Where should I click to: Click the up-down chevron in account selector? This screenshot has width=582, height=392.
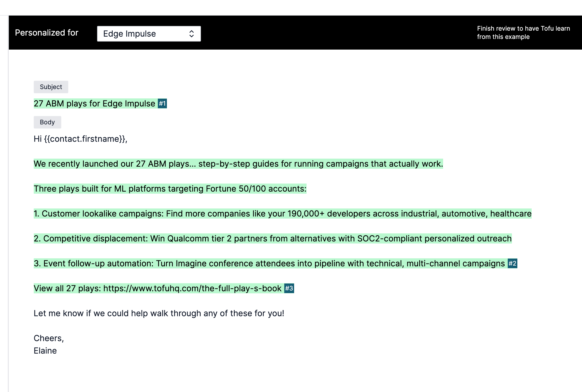click(192, 34)
